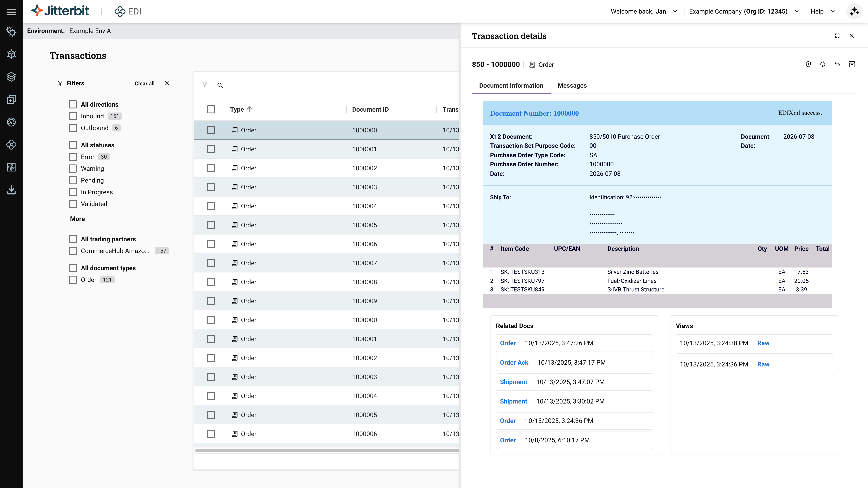Select the Document Information tab
Viewport: 868px width, 488px height.
(x=511, y=86)
